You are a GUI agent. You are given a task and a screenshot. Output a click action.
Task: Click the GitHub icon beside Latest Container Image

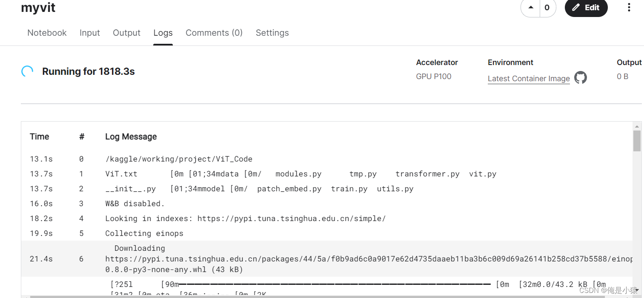(581, 78)
